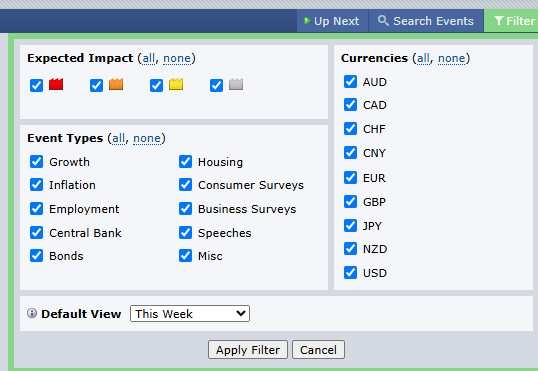Toggle the Speeches checkbox off
This screenshot has width=538, height=371.
click(x=185, y=233)
